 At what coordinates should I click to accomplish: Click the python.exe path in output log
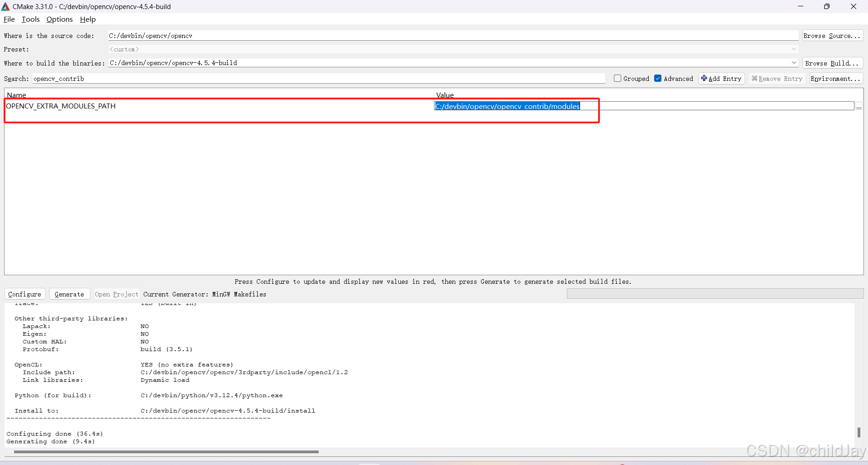point(212,395)
